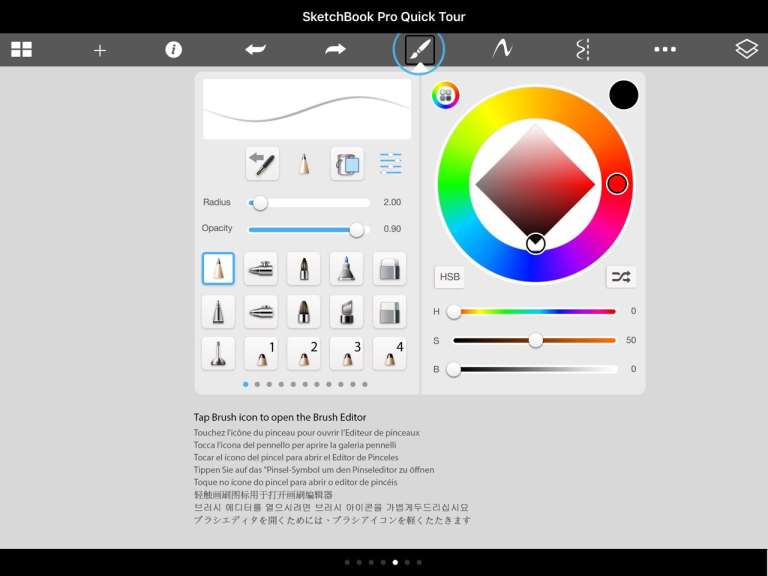The height and width of the screenshot is (576, 768).
Task: Open the color swatches palette icon
Action: tap(446, 95)
